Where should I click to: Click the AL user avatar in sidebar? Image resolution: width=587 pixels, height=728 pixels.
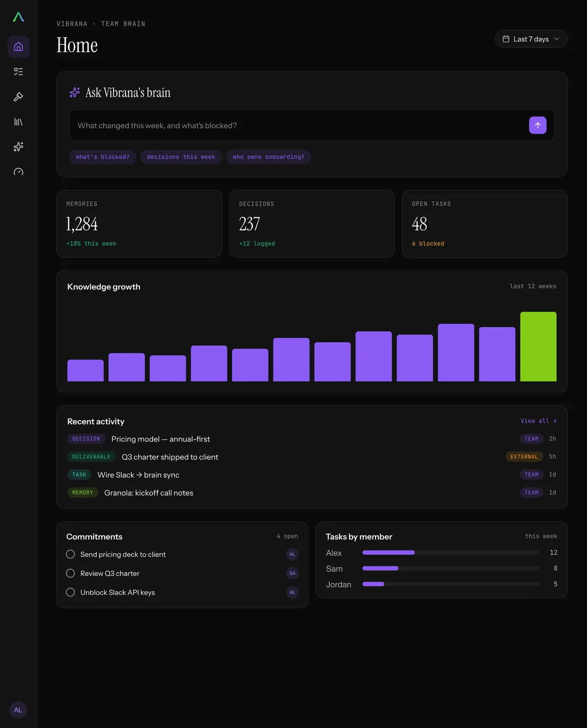click(x=18, y=710)
